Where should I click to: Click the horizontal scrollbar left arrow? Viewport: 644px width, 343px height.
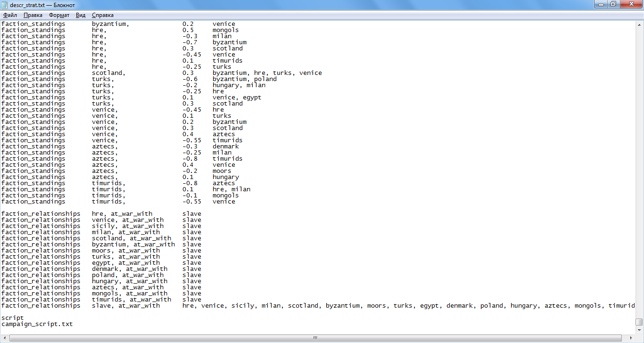(4, 338)
